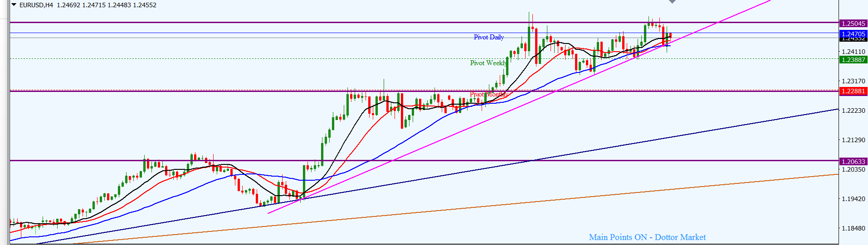Image resolution: width=868 pixels, height=245 pixels.
Task: Click the 1.20350 value on price axis
Action: click(853, 169)
